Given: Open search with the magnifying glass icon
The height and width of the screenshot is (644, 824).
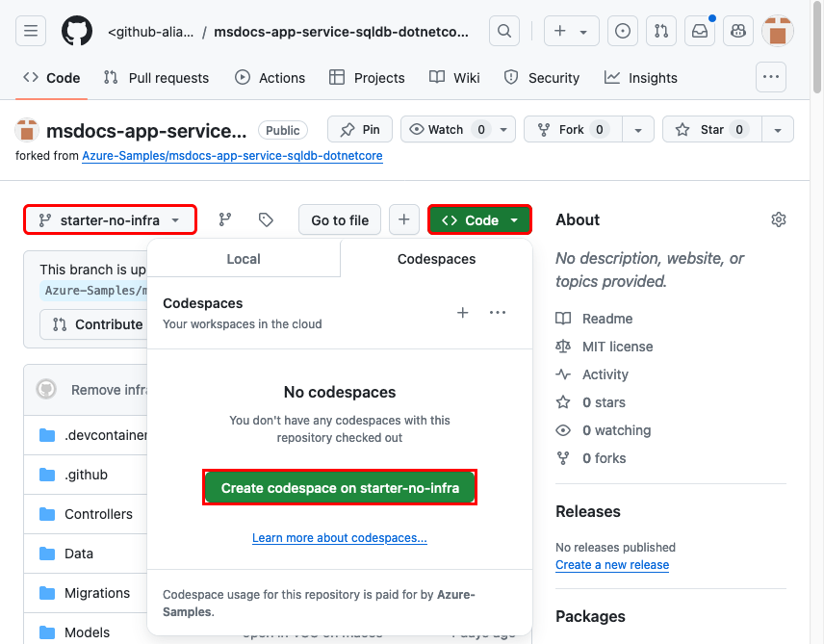Looking at the screenshot, I should (503, 30).
